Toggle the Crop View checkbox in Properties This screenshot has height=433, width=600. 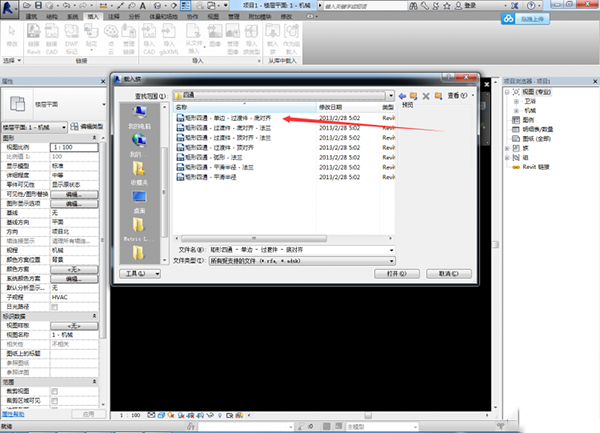(x=55, y=391)
